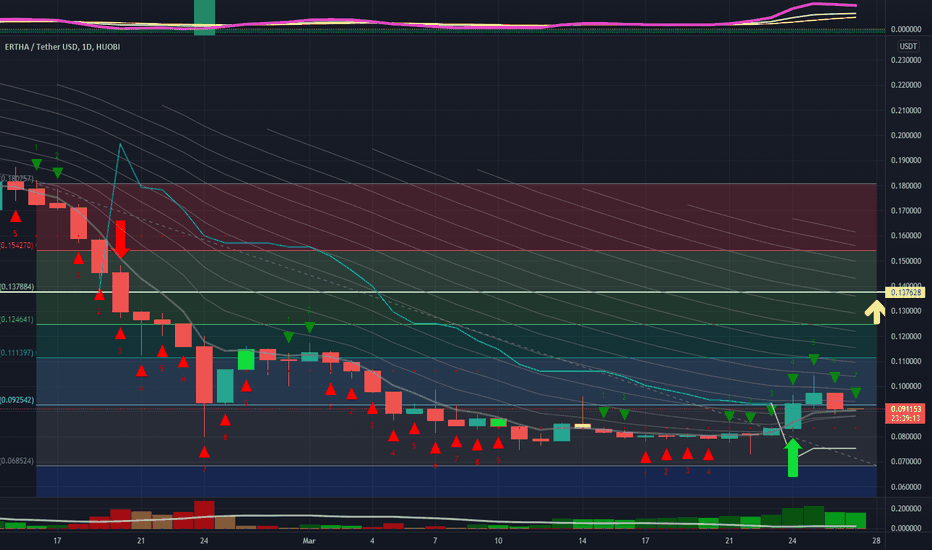
Task: Click the 14 date label on time axis
Action: pyautogui.click(x=582, y=540)
